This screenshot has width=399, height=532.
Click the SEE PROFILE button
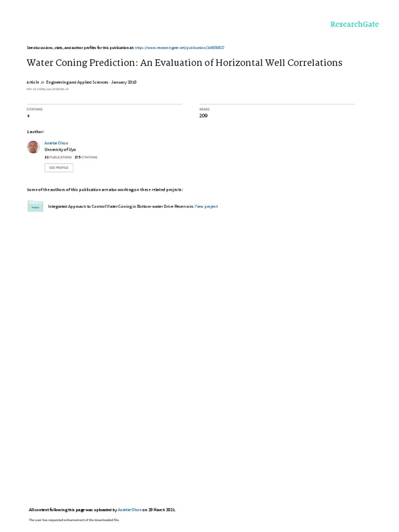59,168
